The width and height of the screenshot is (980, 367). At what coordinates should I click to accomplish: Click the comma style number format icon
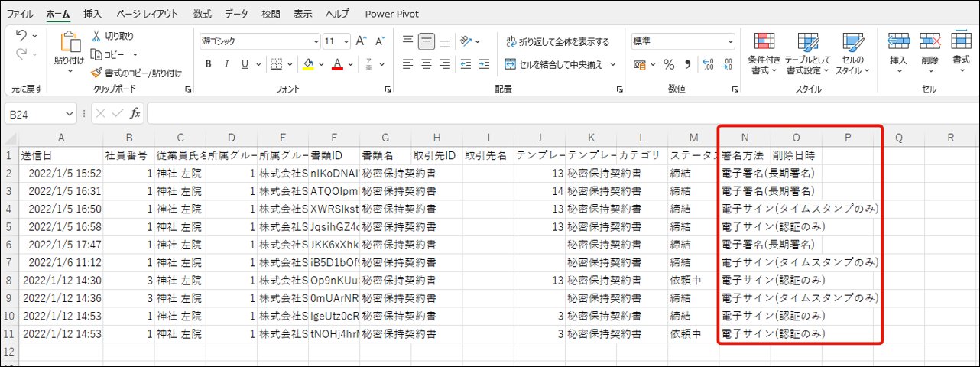click(687, 64)
